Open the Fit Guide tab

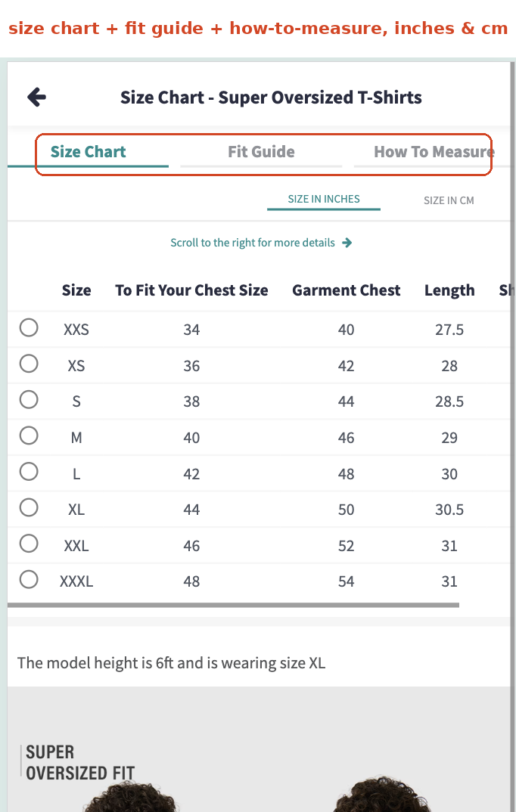pos(261,152)
